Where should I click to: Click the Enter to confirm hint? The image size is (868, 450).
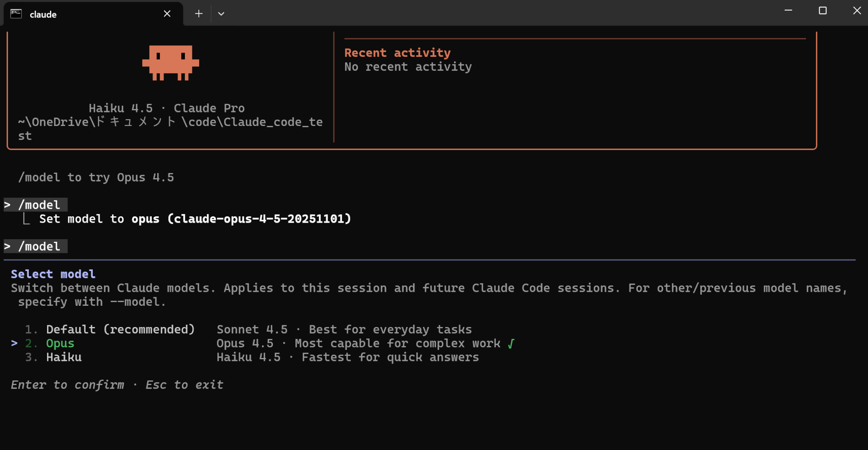click(67, 385)
